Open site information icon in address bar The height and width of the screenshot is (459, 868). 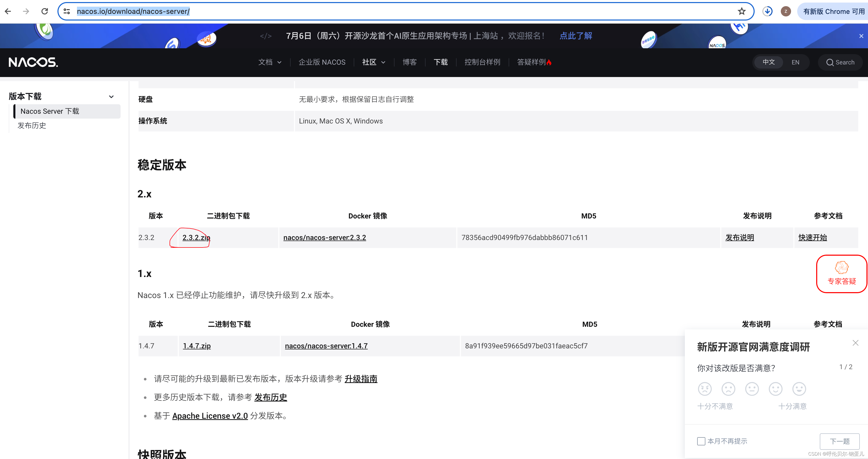tap(67, 11)
